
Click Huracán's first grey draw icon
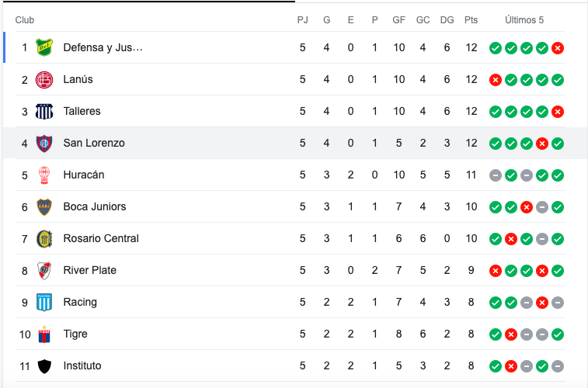point(496,175)
